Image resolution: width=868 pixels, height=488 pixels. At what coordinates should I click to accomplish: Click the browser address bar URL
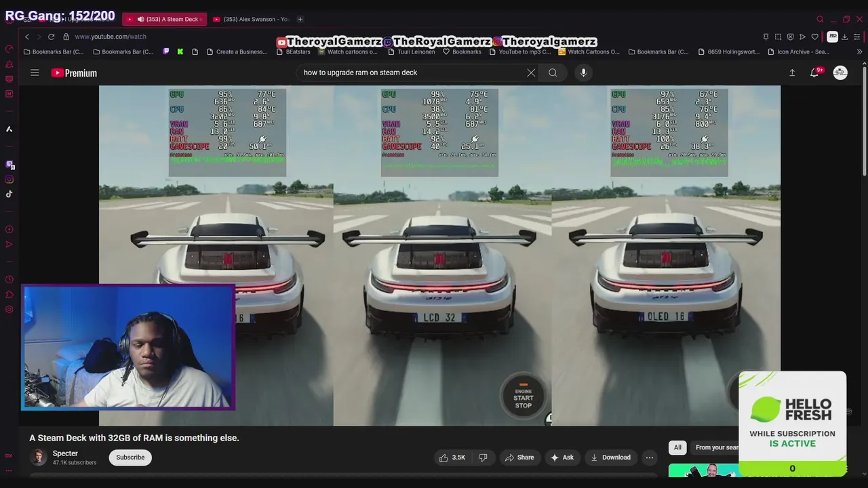click(111, 37)
